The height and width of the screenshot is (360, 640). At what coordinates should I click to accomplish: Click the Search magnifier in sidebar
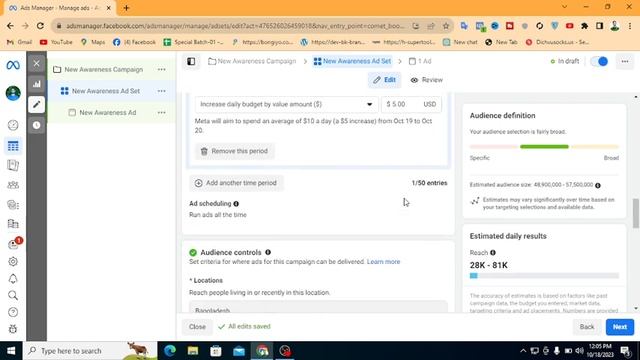tap(13, 295)
